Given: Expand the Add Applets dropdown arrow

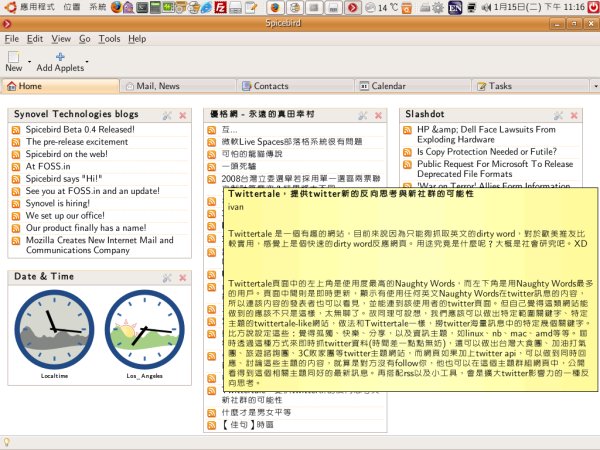Looking at the screenshot, I should coord(87,61).
